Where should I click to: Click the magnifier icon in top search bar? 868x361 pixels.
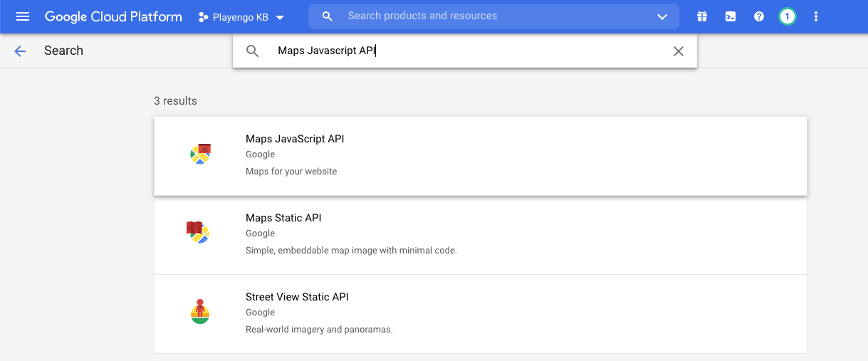[328, 16]
